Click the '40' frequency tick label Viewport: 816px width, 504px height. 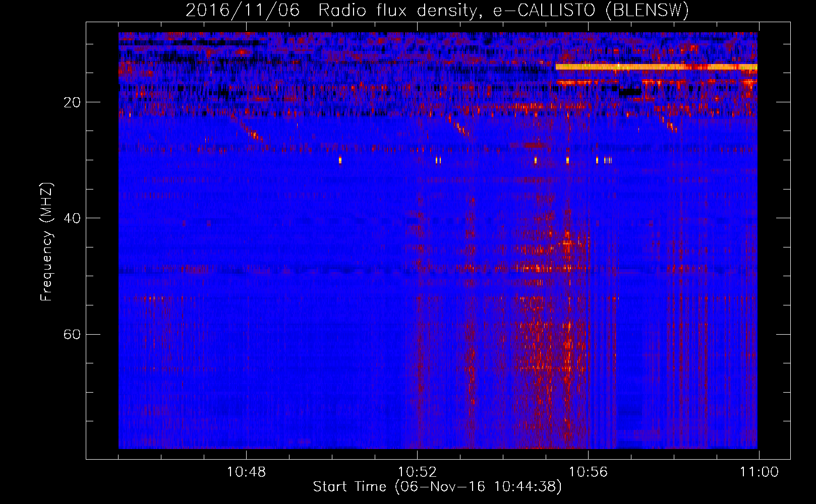tap(73, 218)
